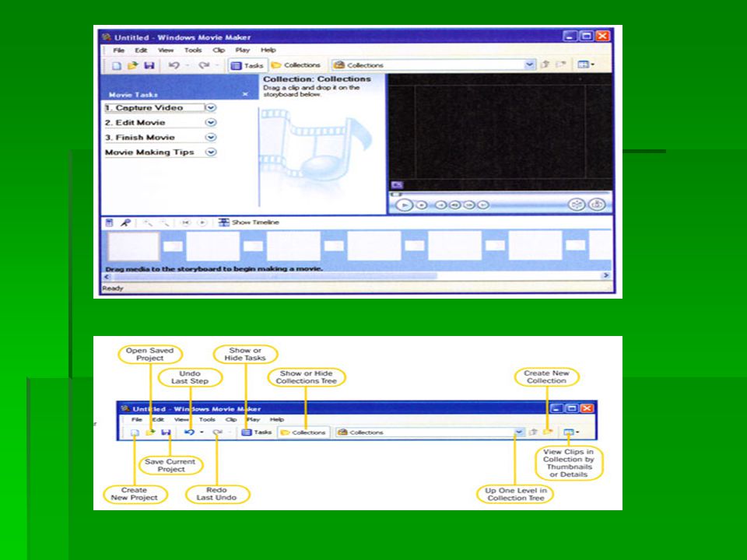The image size is (747, 560).
Task: Click Redo icon in lower annotated window
Action: click(x=217, y=432)
